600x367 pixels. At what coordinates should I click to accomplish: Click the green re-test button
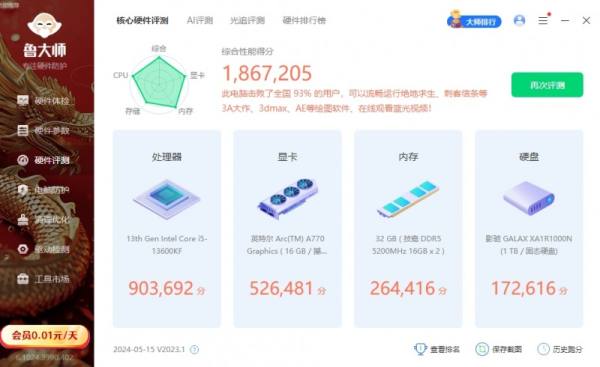coord(547,85)
